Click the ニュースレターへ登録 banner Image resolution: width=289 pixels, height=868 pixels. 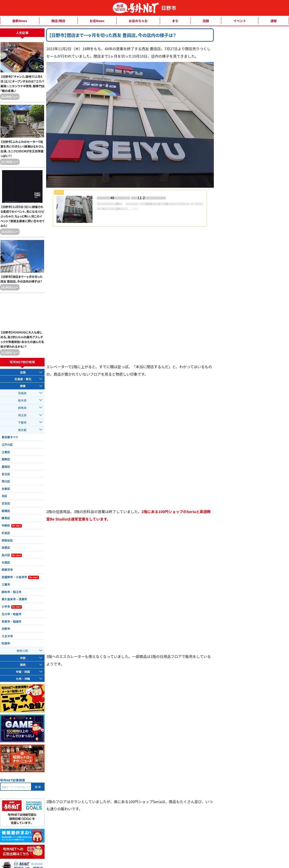22,698
